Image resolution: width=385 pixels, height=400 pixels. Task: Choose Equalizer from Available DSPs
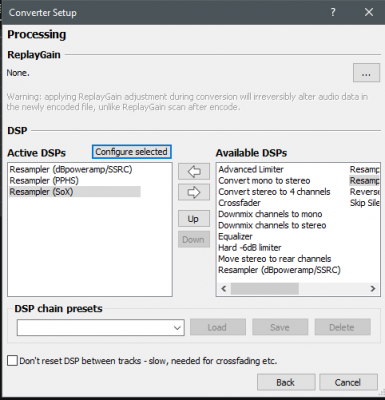235,236
